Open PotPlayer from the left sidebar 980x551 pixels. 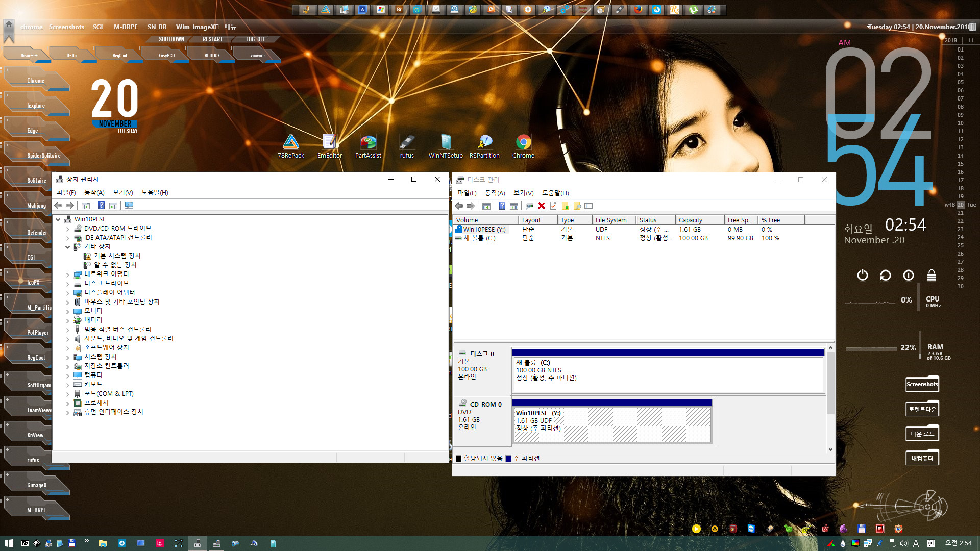coord(37,332)
